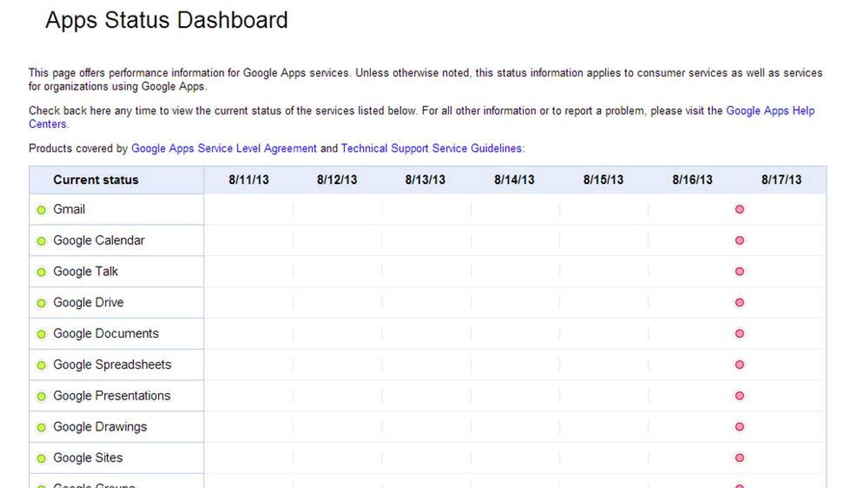Click Google Drive's red incident dot
The width and height of the screenshot is (868, 488).
tap(740, 302)
